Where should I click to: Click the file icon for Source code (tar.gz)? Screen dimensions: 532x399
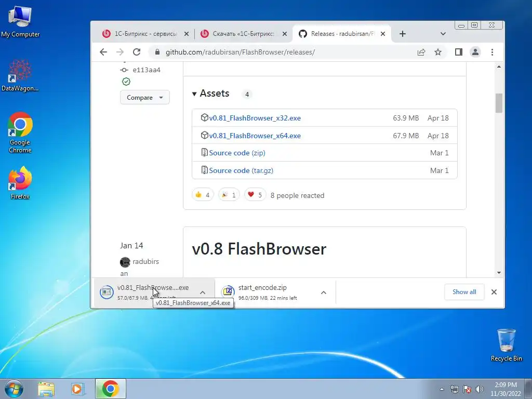[204, 170]
